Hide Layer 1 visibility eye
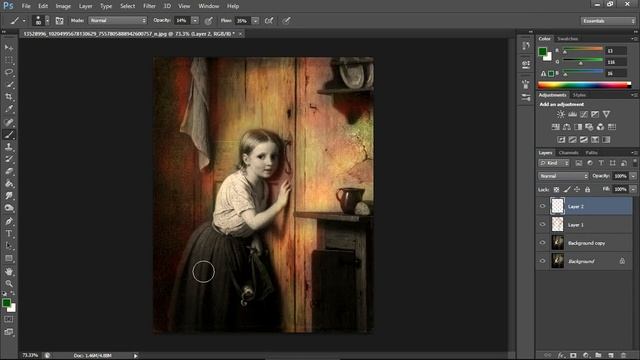640x360 pixels. pyautogui.click(x=542, y=224)
